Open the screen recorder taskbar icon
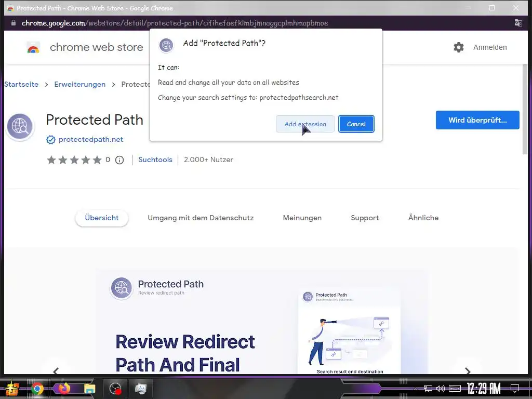The width and height of the screenshot is (532, 399). point(115,389)
